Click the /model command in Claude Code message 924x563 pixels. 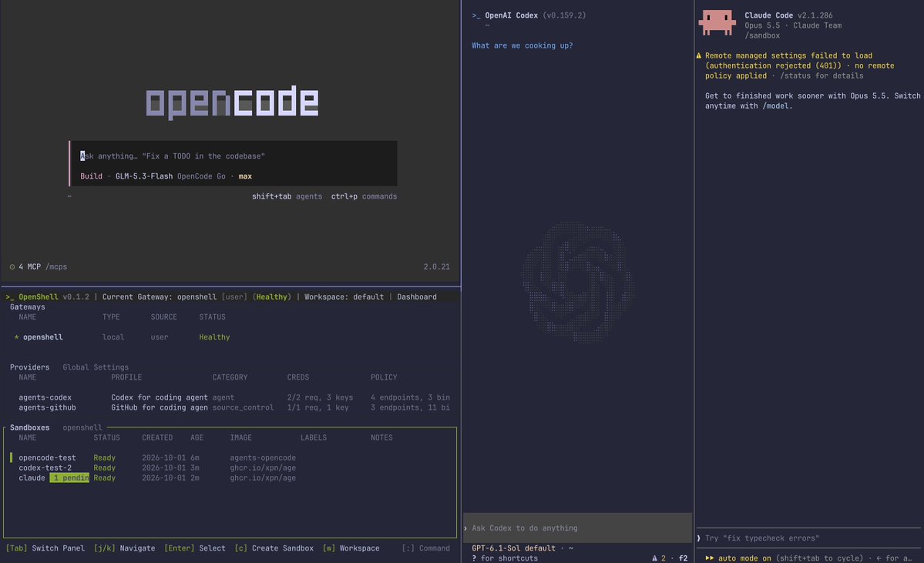pos(778,106)
